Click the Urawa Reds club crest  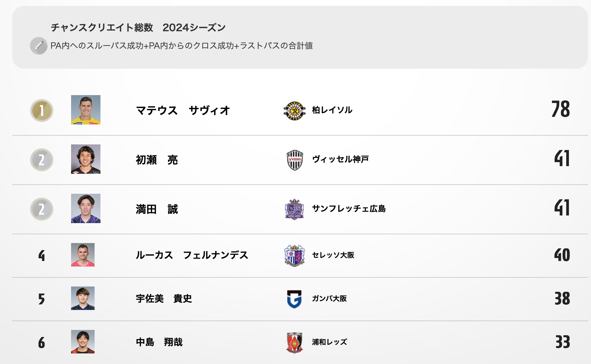pos(294,342)
